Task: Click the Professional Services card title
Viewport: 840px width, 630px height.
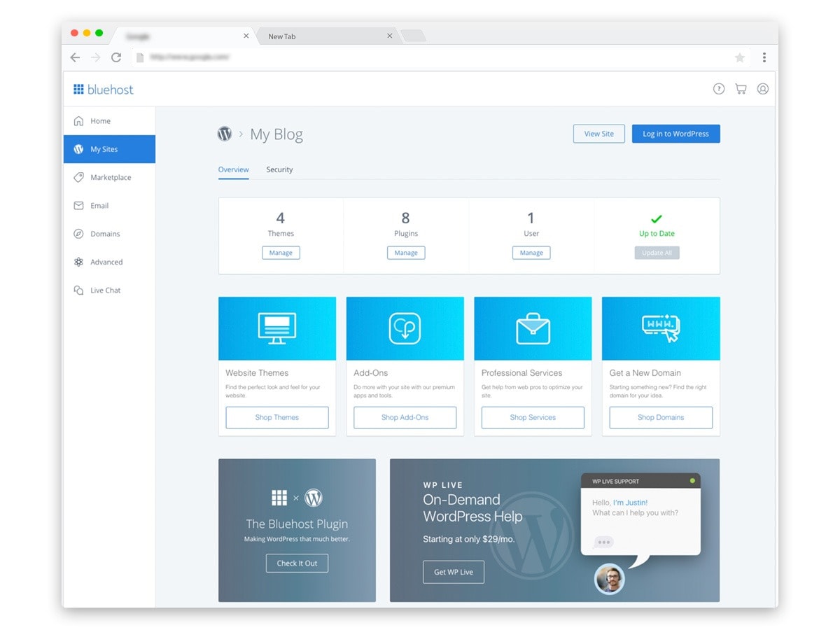Action: [521, 373]
